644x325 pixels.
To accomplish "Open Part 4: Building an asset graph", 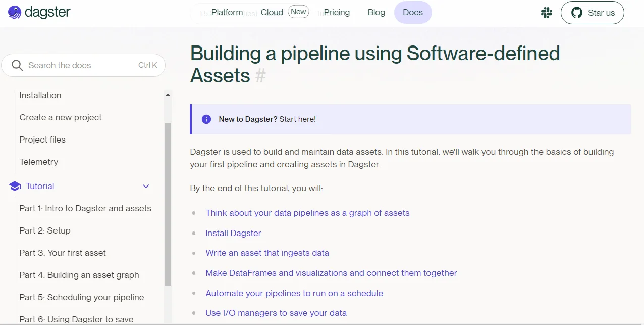I will click(79, 275).
